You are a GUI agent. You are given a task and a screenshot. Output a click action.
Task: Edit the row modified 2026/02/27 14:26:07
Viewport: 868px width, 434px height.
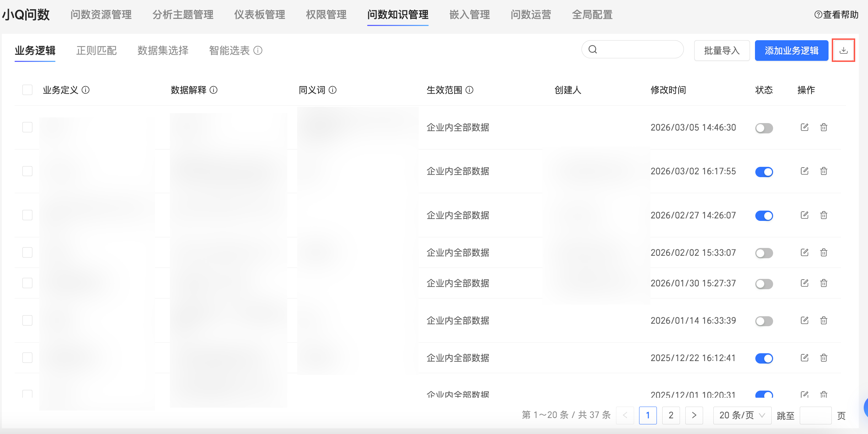(804, 215)
